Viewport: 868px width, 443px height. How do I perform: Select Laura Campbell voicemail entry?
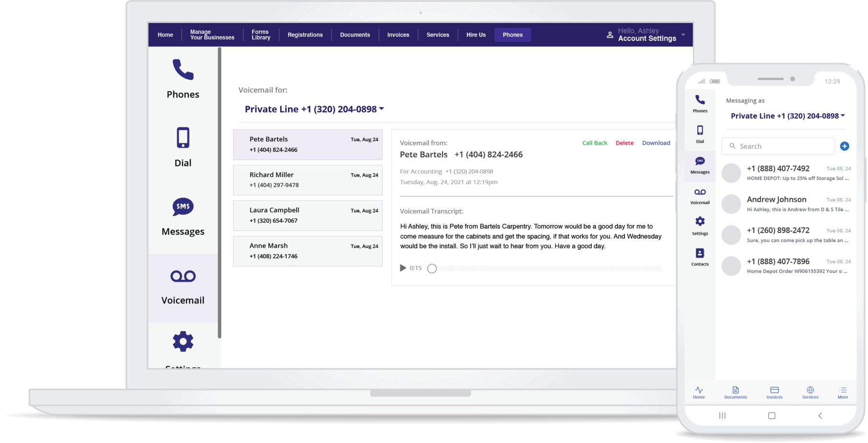click(x=308, y=215)
